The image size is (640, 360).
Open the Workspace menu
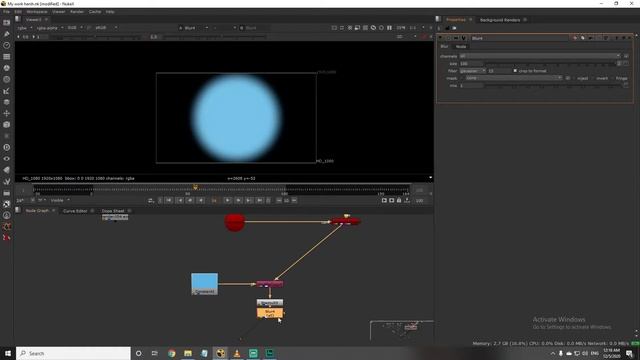[x=37, y=12]
